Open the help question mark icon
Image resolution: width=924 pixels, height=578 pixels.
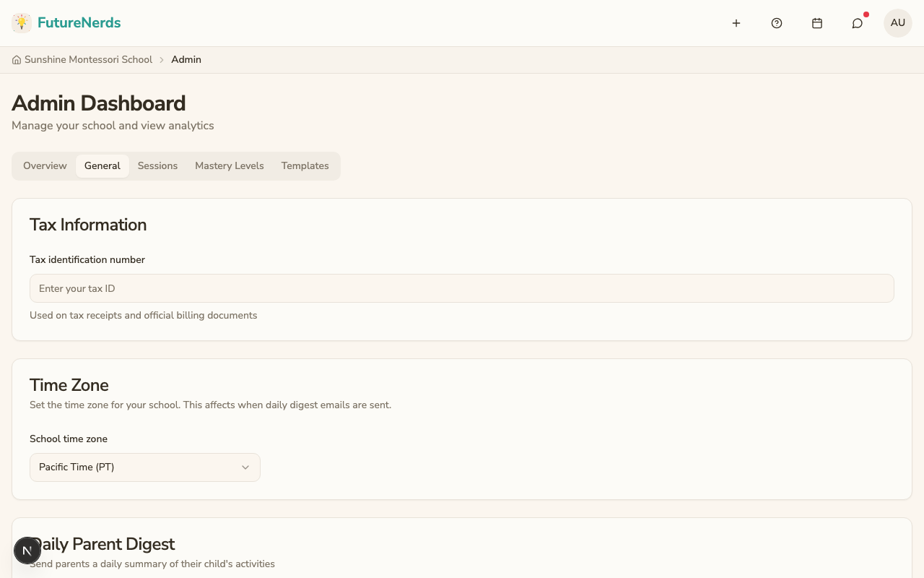[777, 23]
